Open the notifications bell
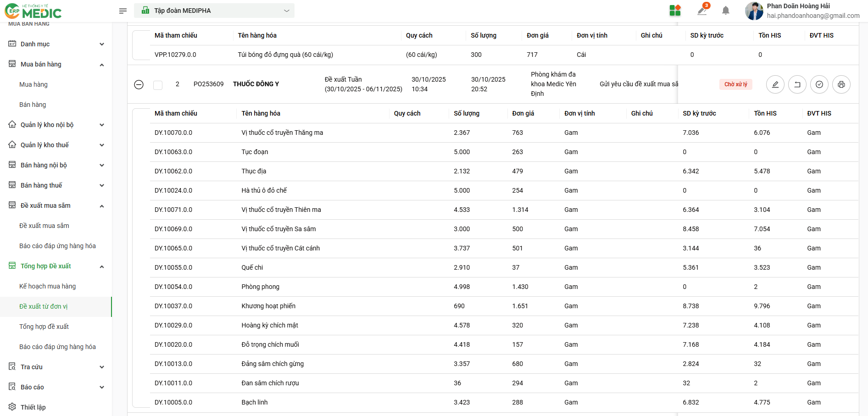Screen dimensions: 868x416 [x=725, y=11]
